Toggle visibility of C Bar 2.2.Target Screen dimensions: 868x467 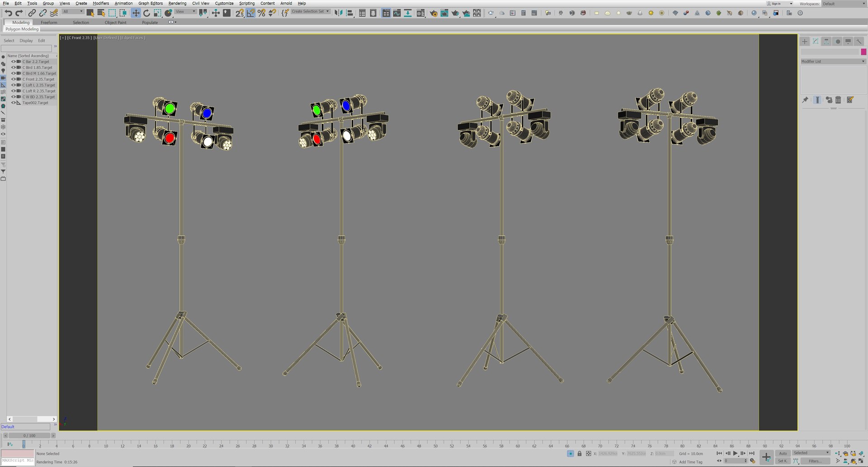[x=13, y=61]
